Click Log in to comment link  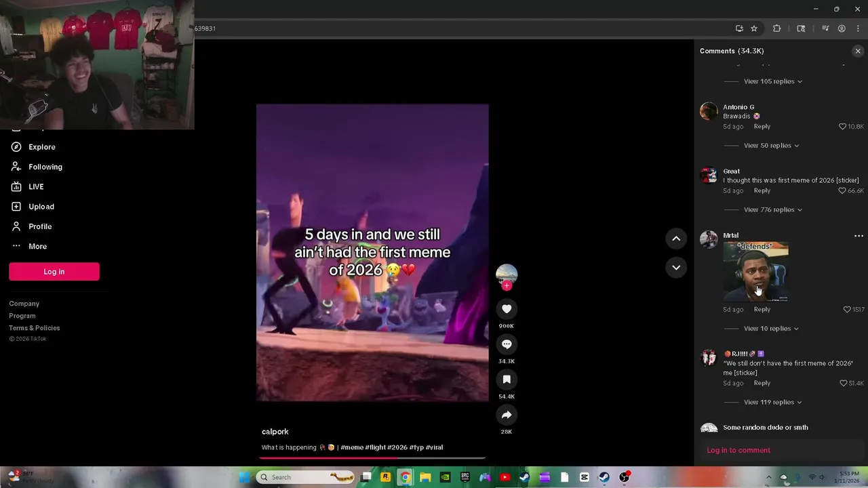[x=738, y=451]
